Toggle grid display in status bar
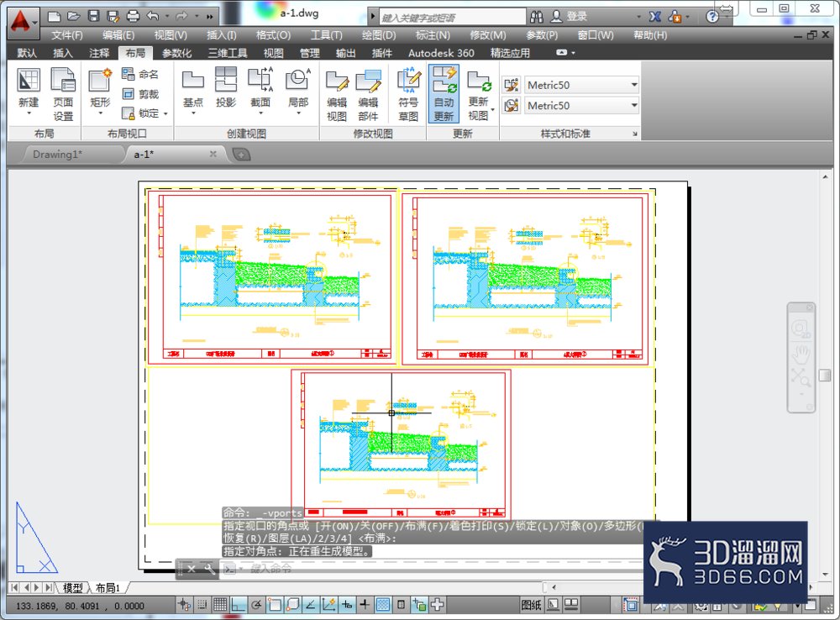 coord(220,605)
